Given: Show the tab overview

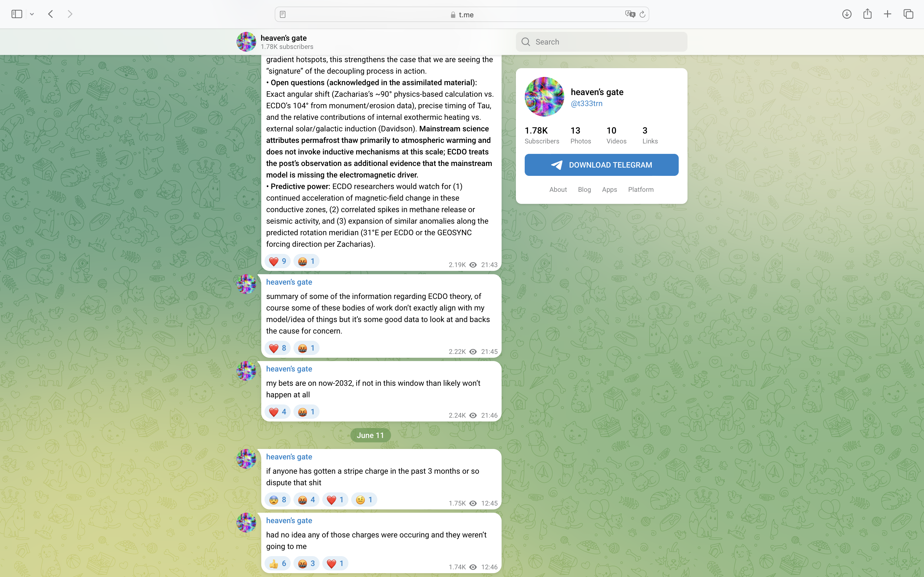Looking at the screenshot, I should [908, 14].
